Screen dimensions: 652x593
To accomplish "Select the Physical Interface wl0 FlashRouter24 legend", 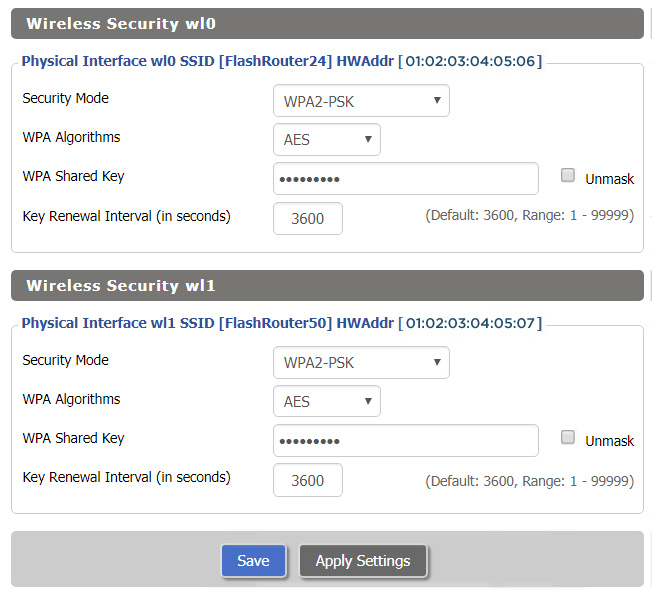I will [x=281, y=61].
